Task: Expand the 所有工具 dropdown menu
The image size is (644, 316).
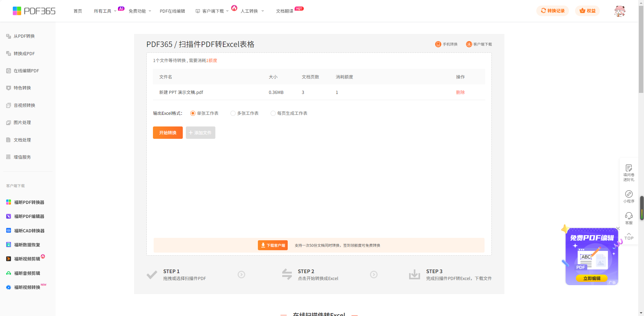Action: coord(105,11)
